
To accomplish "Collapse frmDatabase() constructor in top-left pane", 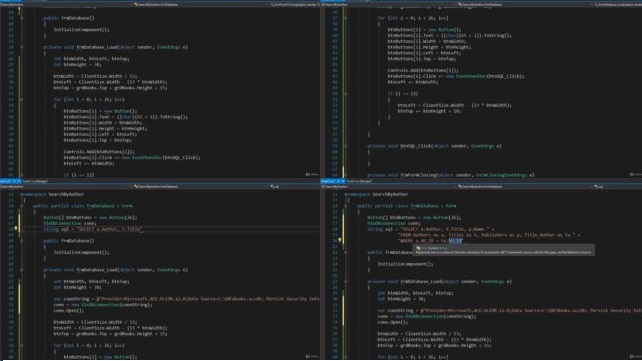I will (22, 18).
